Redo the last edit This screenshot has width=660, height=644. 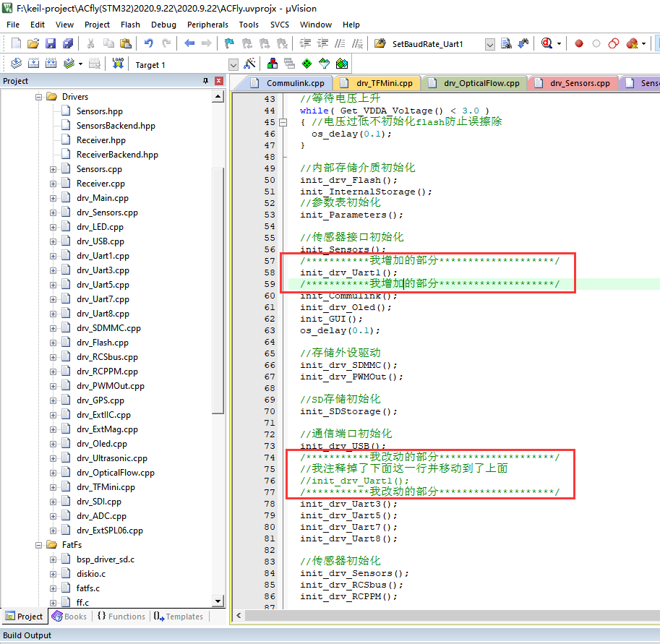click(x=166, y=43)
